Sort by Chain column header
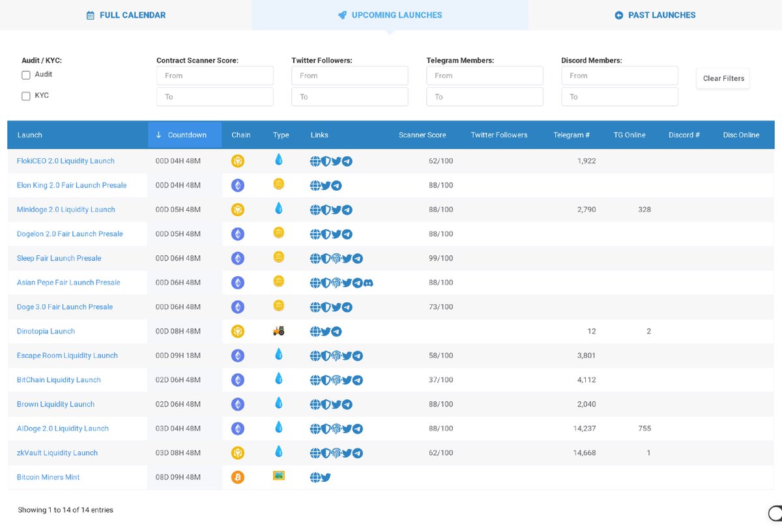This screenshot has height=532, width=782. coord(241,135)
